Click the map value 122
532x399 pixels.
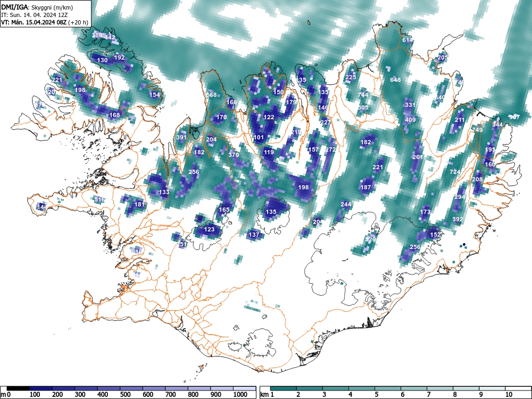[x=269, y=117]
